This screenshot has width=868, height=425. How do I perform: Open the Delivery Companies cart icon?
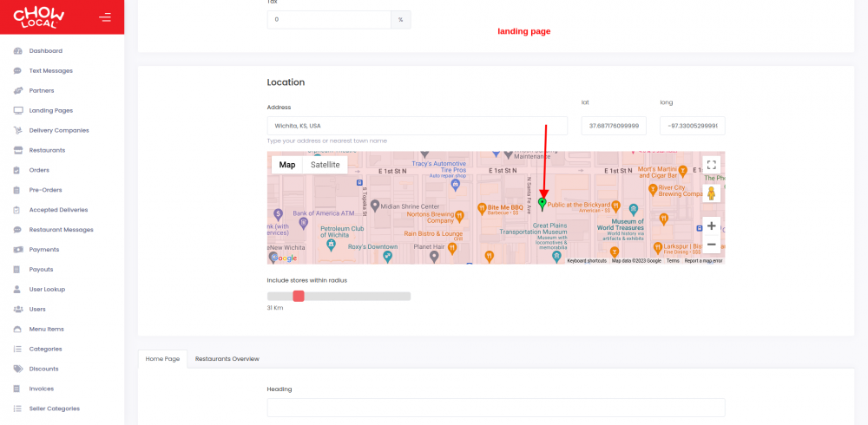pos(17,131)
